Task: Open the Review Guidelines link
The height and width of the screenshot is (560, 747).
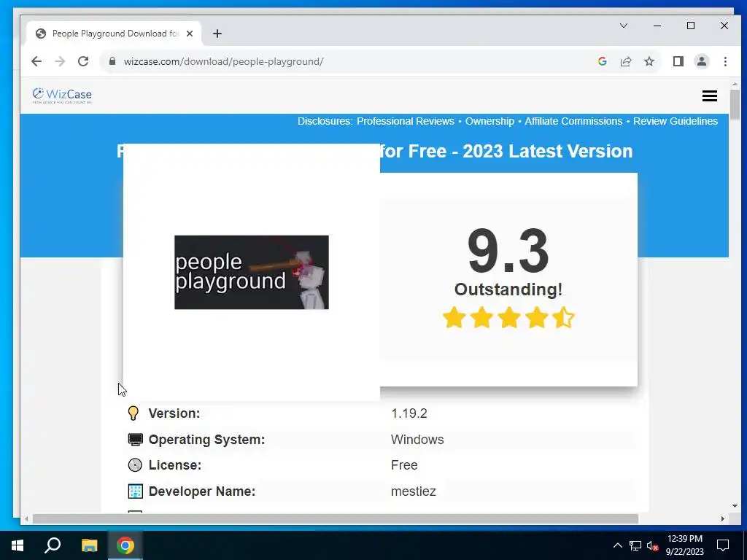Action: (676, 122)
